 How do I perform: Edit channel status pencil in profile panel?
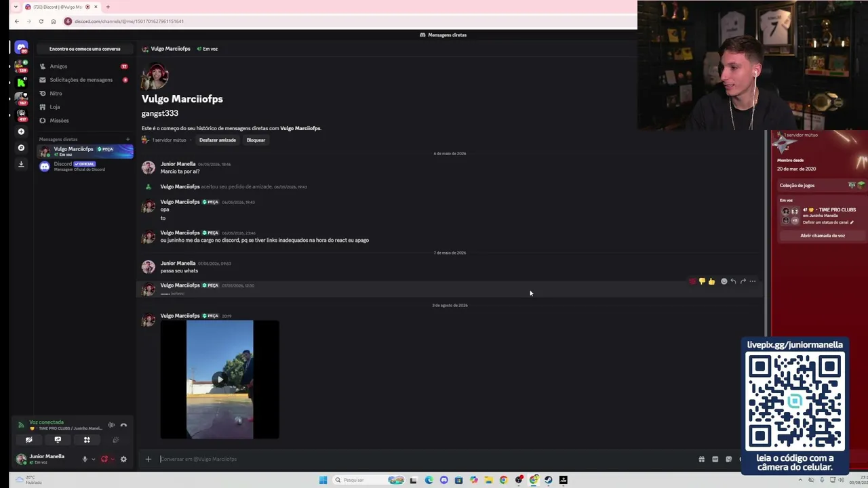(852, 222)
